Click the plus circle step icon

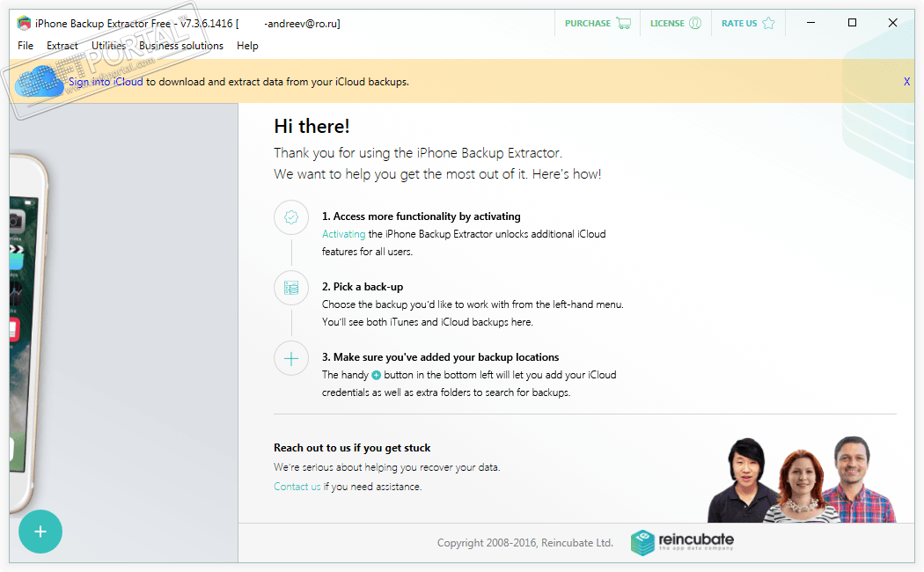pos(291,358)
